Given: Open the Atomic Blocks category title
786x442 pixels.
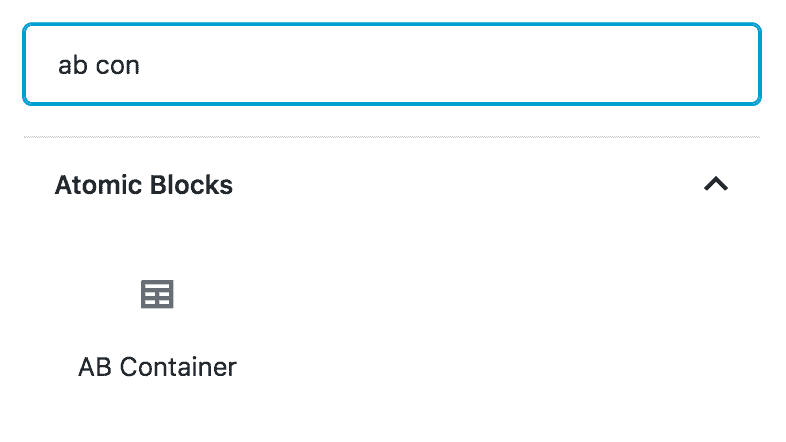Looking at the screenshot, I should pos(143,185).
